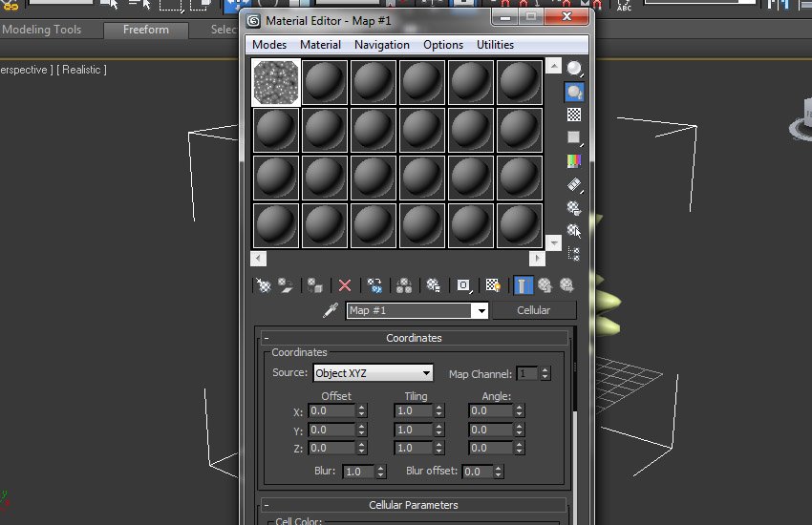This screenshot has width=812, height=525.
Task: Open the Utilities menu
Action: (x=495, y=45)
